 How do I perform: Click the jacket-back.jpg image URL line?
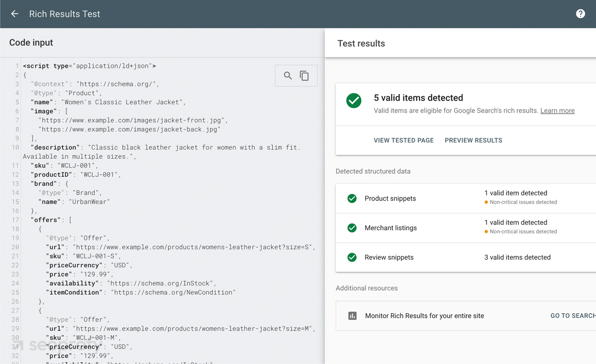[x=129, y=130]
